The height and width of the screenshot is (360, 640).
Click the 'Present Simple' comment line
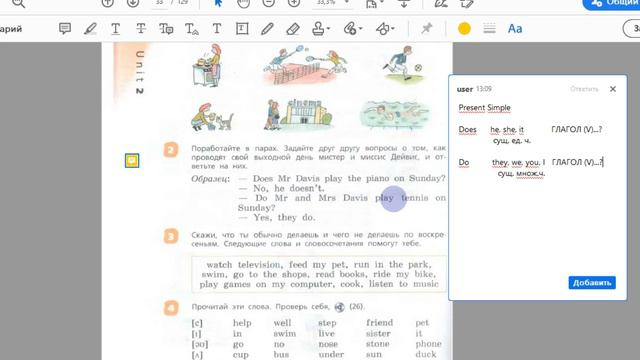484,108
